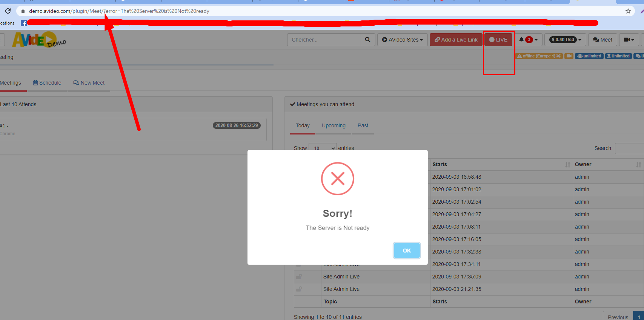Viewport: 644px width, 320px height.
Task: Go to the Previous results page
Action: [618, 317]
